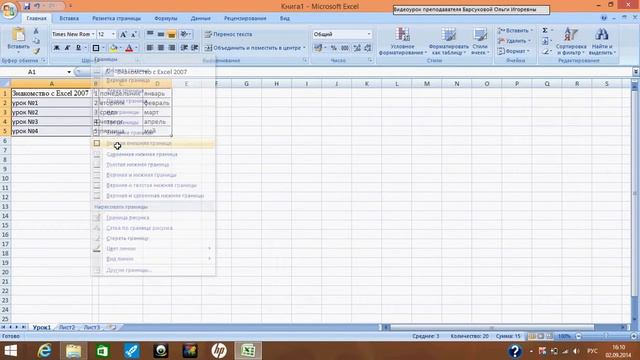Click the AutoSum sigma icon
The height and width of the screenshot is (360, 640).
[544, 31]
